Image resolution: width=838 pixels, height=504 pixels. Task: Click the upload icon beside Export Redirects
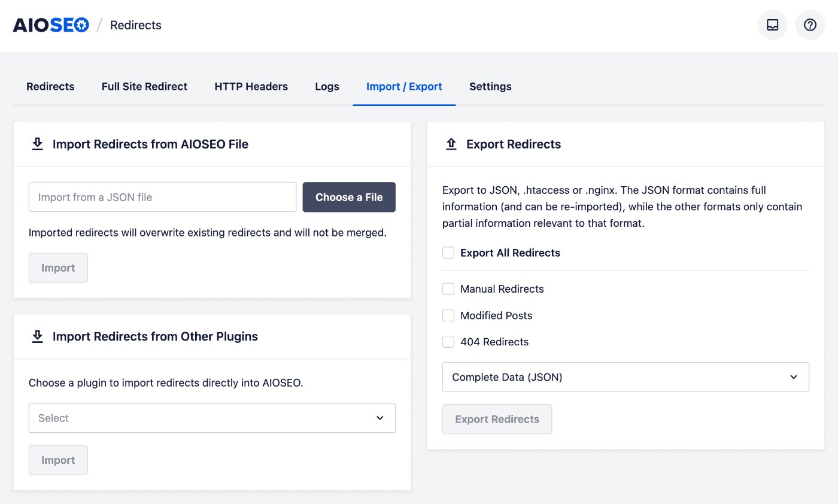[451, 144]
